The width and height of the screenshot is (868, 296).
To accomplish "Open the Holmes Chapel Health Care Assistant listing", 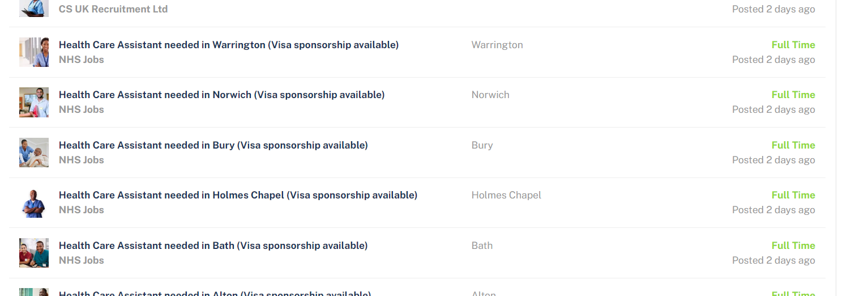I will [238, 195].
